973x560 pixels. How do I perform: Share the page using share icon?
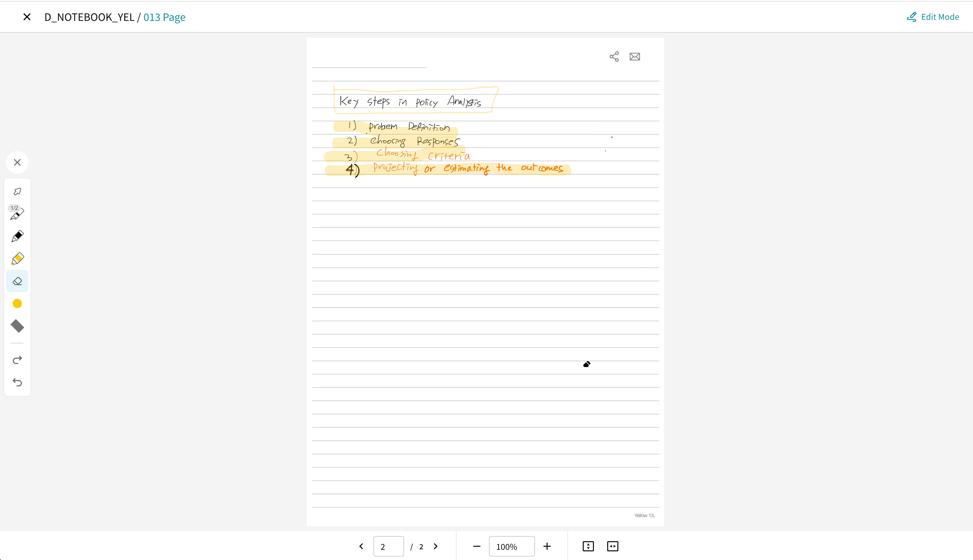(614, 57)
